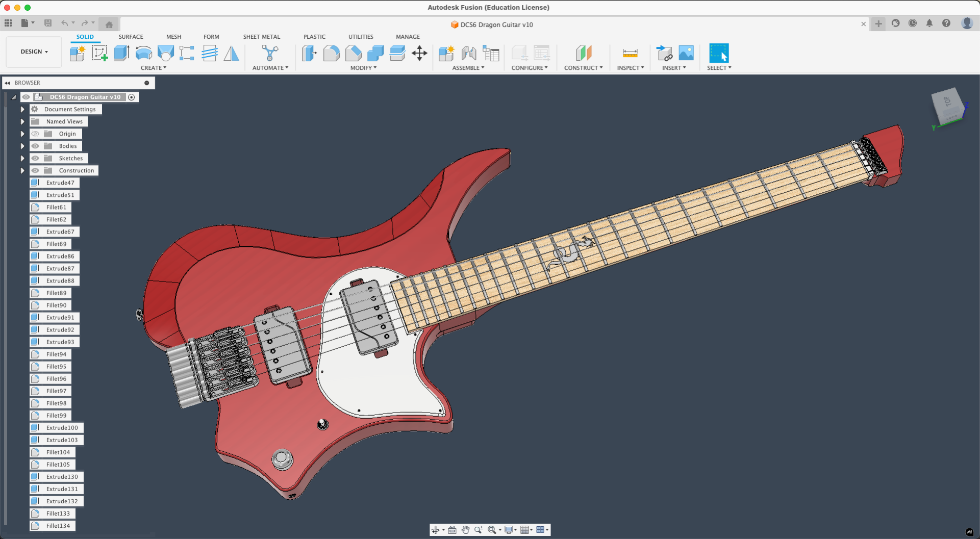Activate the Move/Copy arrows tool

point(419,53)
